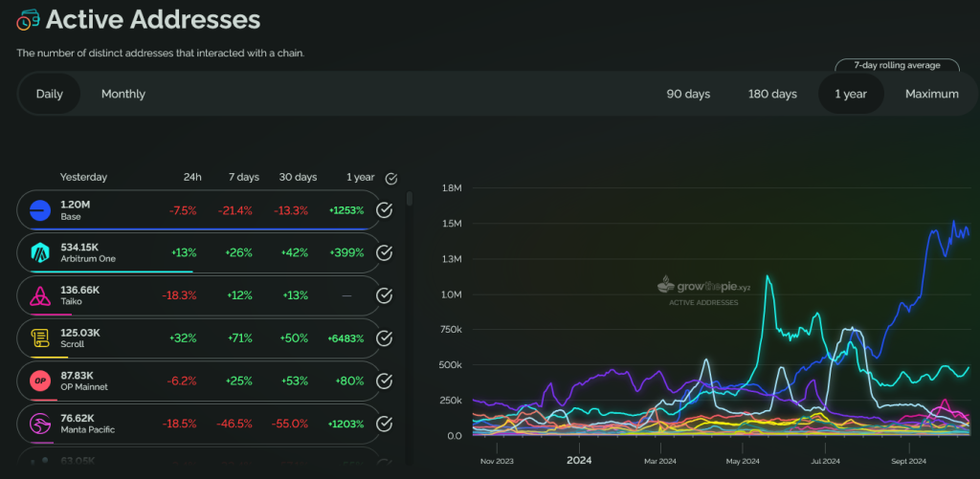Click Base's +1253% yearly change
Viewport: 980px width, 479px height.
click(346, 210)
